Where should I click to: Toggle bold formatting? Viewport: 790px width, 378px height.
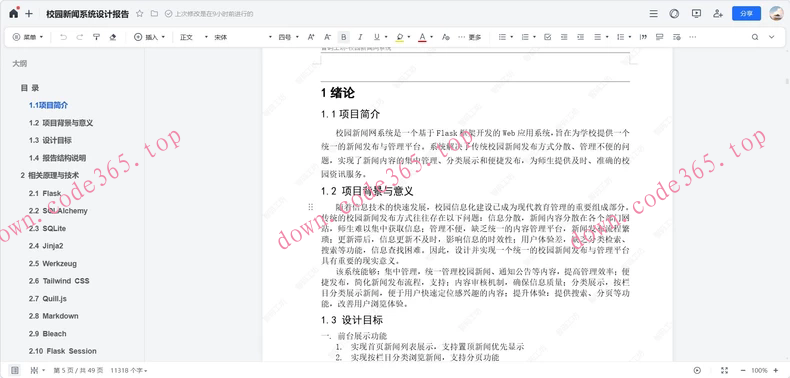pyautogui.click(x=344, y=37)
